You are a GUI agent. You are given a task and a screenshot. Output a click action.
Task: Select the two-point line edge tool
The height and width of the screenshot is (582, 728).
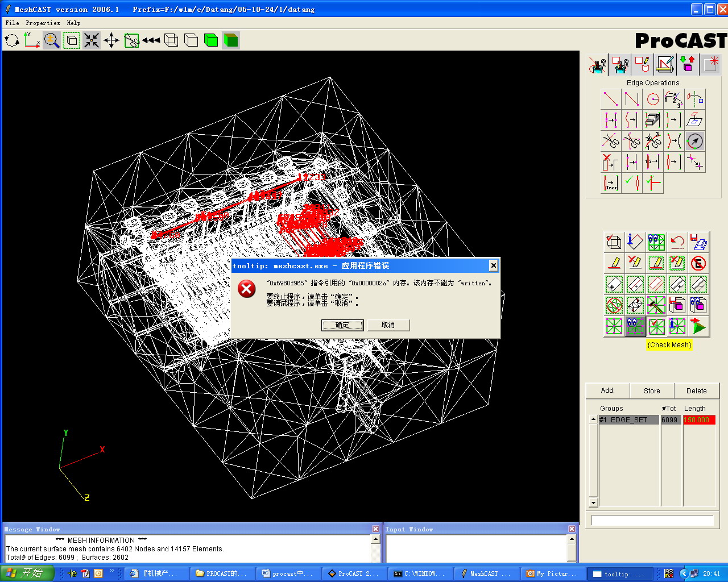point(611,99)
